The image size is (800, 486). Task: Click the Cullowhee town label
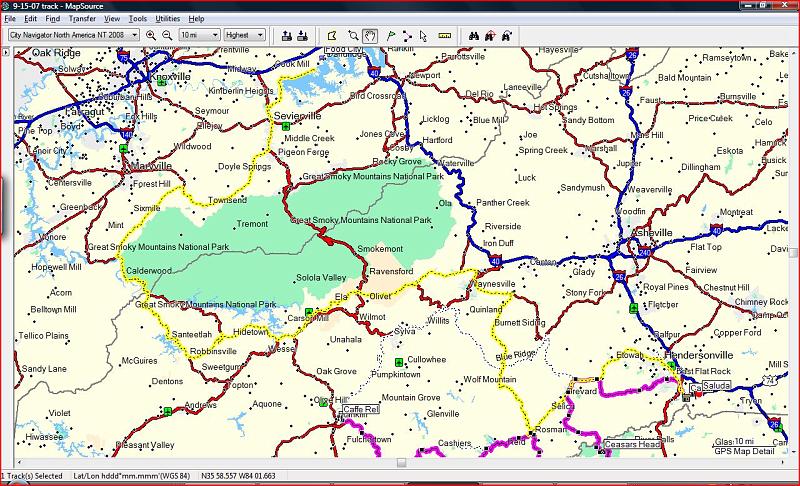(x=427, y=359)
